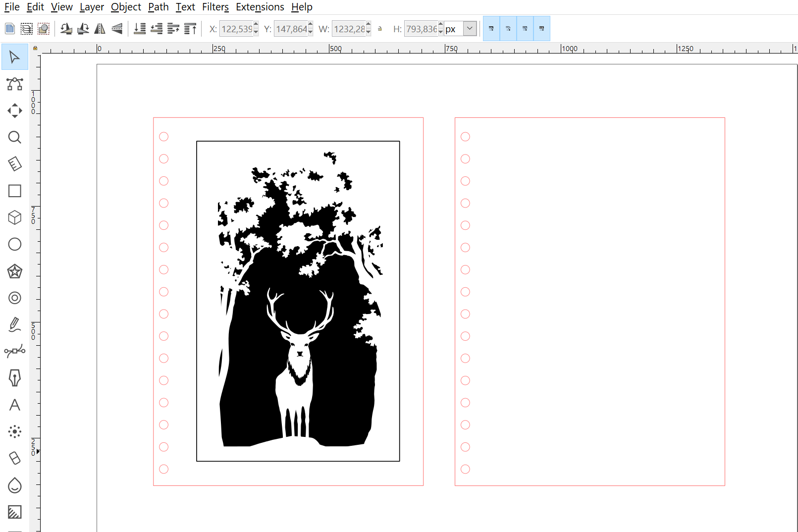Rotate selection 90° counter-clockwise
The width and height of the screenshot is (798, 532).
coord(66,29)
